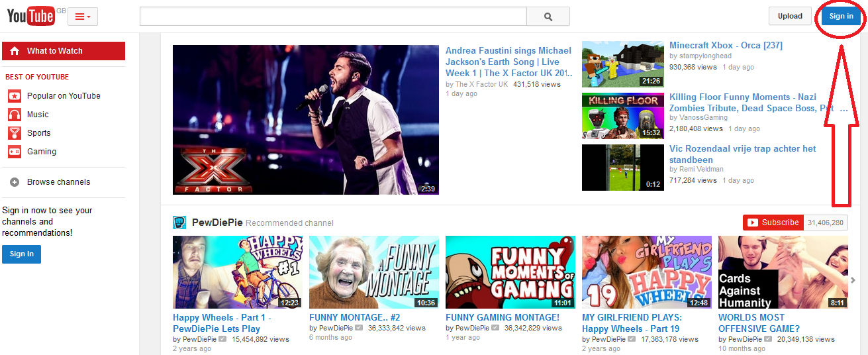Image resolution: width=868 pixels, height=355 pixels.
Task: Click the plus icon for Browse channels
Action: coord(15,182)
